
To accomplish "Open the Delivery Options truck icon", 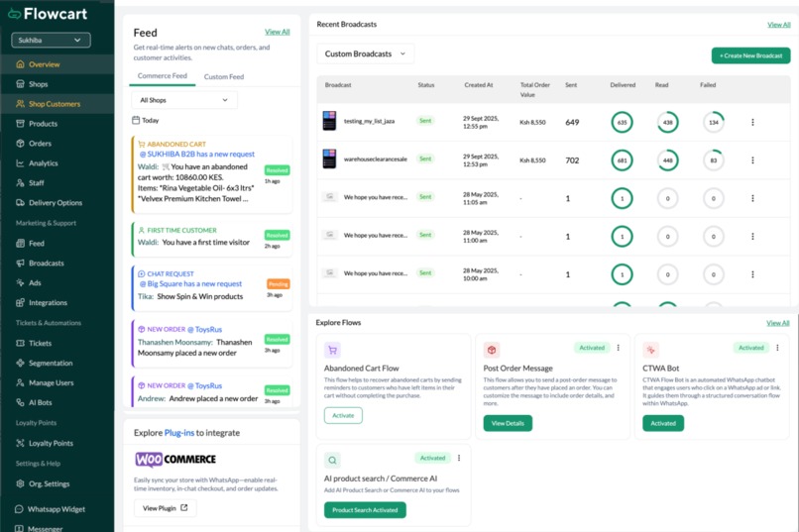I will pyautogui.click(x=21, y=203).
